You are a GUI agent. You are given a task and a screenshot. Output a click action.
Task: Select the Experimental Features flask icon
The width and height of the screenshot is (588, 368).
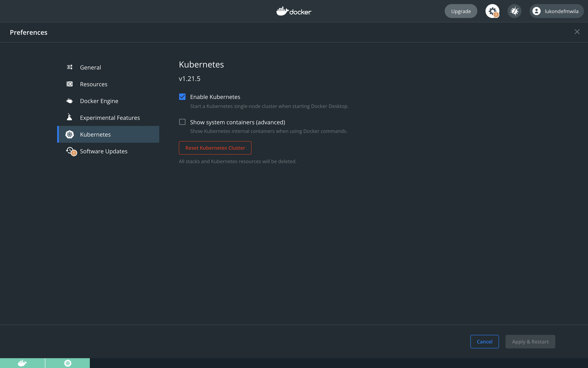coord(69,117)
